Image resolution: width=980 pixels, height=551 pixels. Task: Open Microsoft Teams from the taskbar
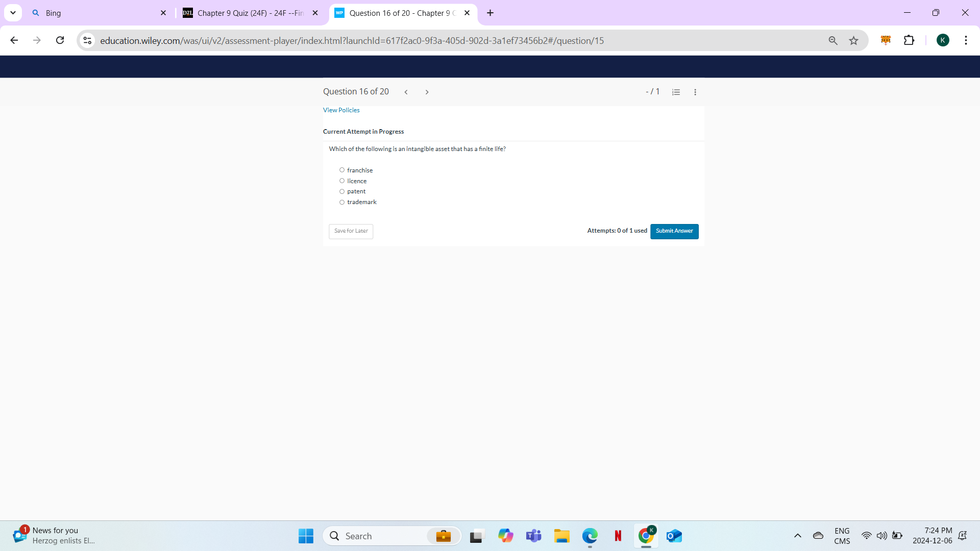534,536
